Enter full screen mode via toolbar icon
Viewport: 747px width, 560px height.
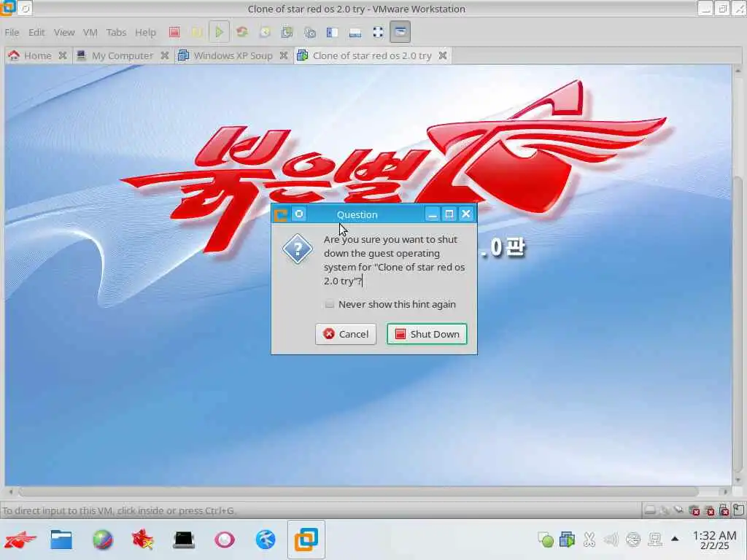point(378,32)
